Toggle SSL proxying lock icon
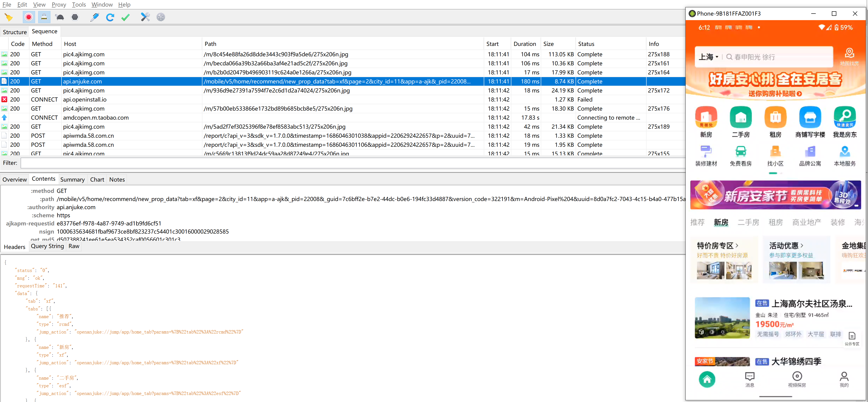The width and height of the screenshot is (868, 402). click(44, 17)
